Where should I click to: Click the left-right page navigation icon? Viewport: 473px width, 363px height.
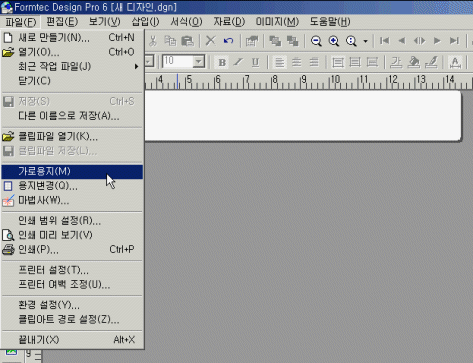pyautogui.click(x=419, y=41)
